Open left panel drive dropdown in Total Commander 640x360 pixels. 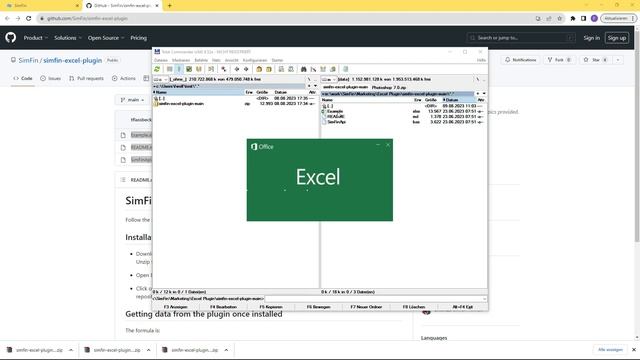(x=160, y=79)
